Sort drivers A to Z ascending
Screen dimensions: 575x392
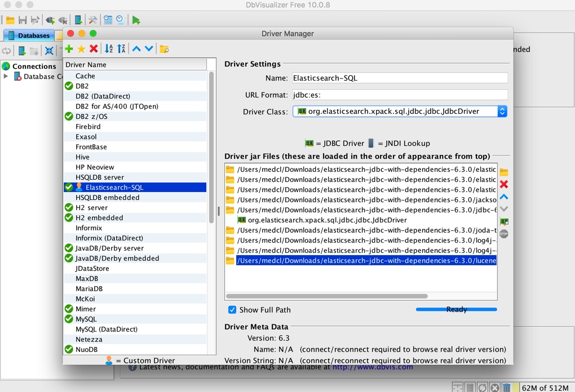coord(109,49)
